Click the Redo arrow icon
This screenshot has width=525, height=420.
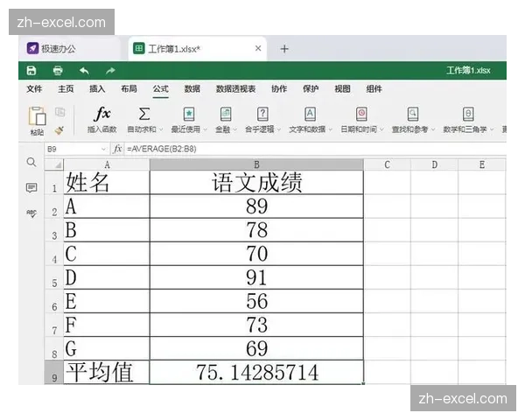[x=110, y=71]
